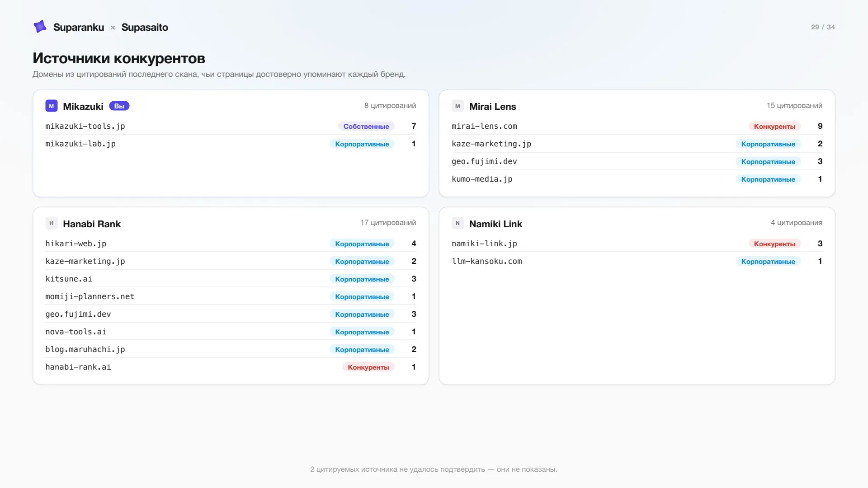Click the 'Собственные' tag on mikazuki-tools.jp
The width and height of the screenshot is (868, 488).
[x=366, y=127]
